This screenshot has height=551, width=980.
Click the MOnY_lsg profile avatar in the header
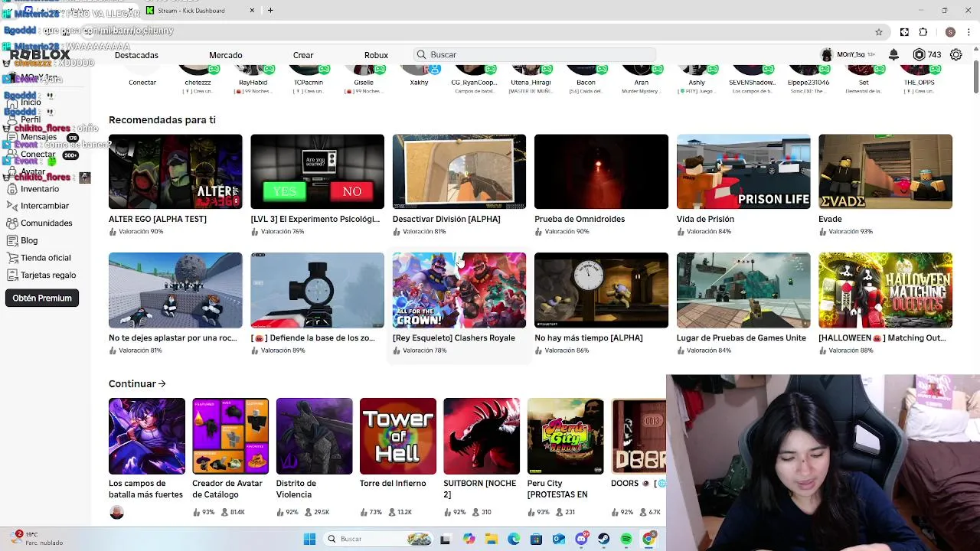coord(826,54)
